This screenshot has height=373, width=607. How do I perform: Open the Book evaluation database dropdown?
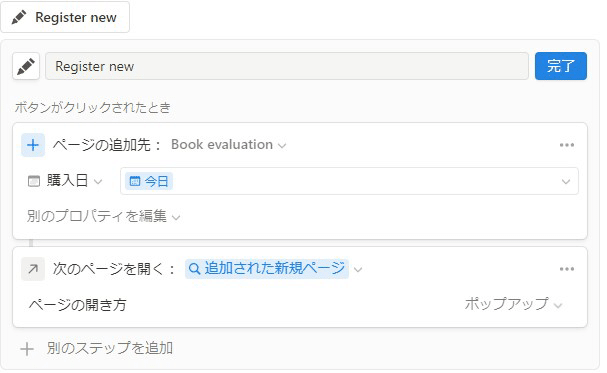click(228, 145)
